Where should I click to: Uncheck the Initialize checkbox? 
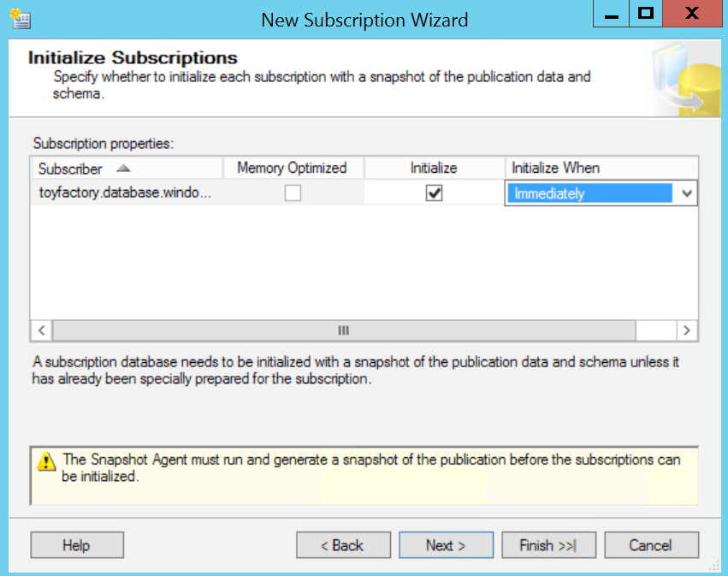click(434, 193)
